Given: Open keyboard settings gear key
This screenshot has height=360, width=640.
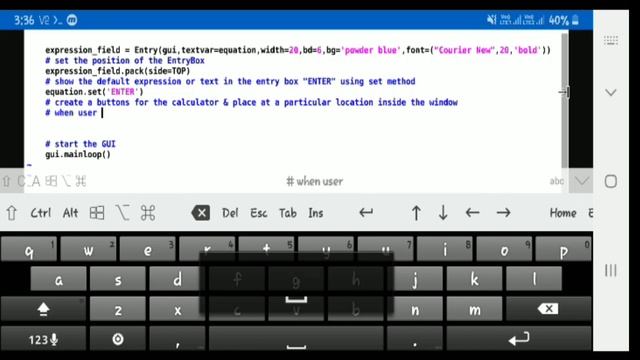Looking at the screenshot, I should tap(118, 339).
